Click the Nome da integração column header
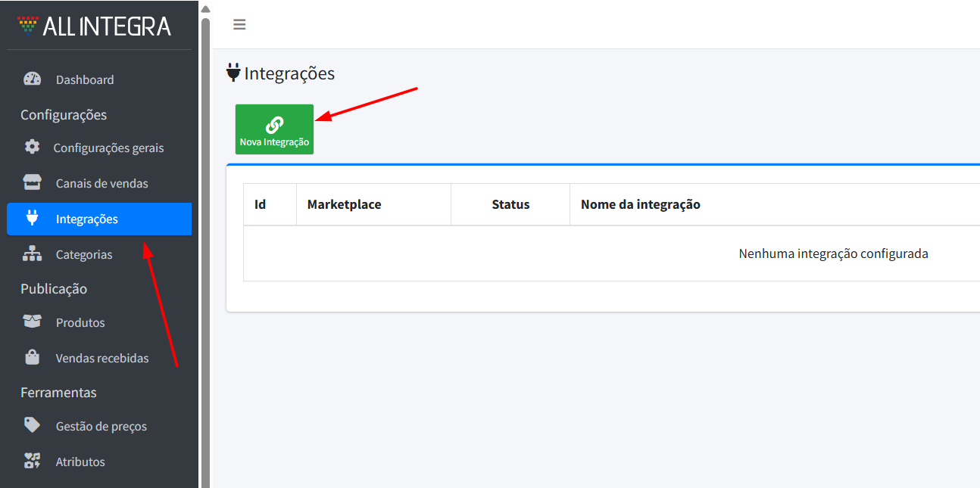 640,204
